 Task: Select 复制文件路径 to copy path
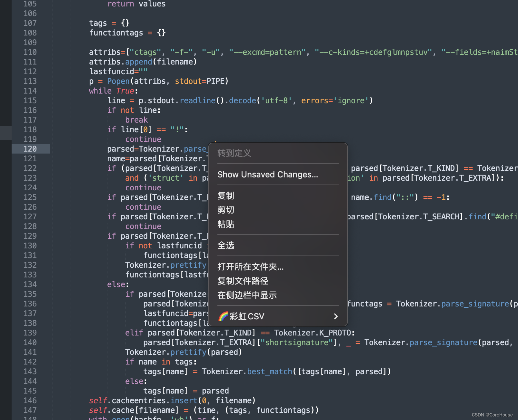pyautogui.click(x=243, y=281)
